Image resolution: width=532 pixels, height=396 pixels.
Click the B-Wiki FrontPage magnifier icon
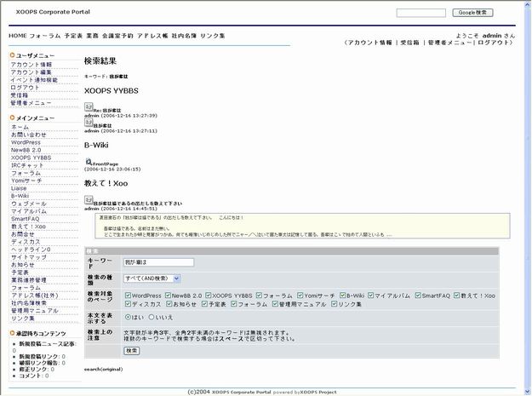point(89,160)
